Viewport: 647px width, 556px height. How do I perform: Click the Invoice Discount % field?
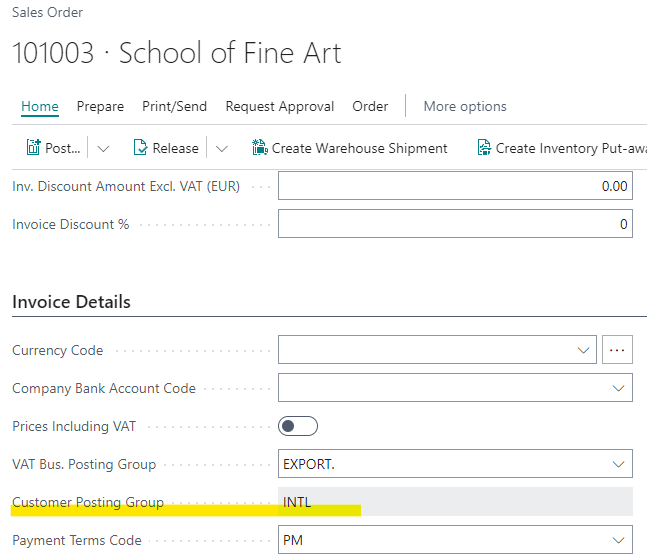pyautogui.click(x=454, y=224)
